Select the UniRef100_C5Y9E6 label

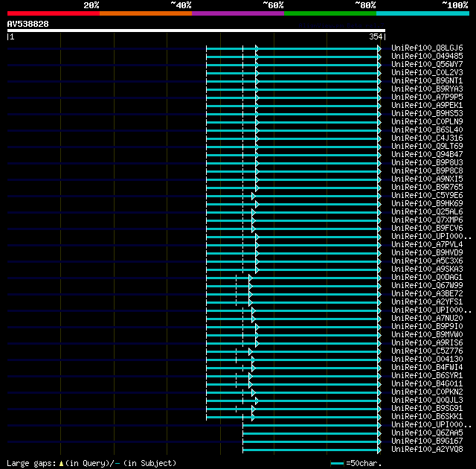[x=427, y=195]
